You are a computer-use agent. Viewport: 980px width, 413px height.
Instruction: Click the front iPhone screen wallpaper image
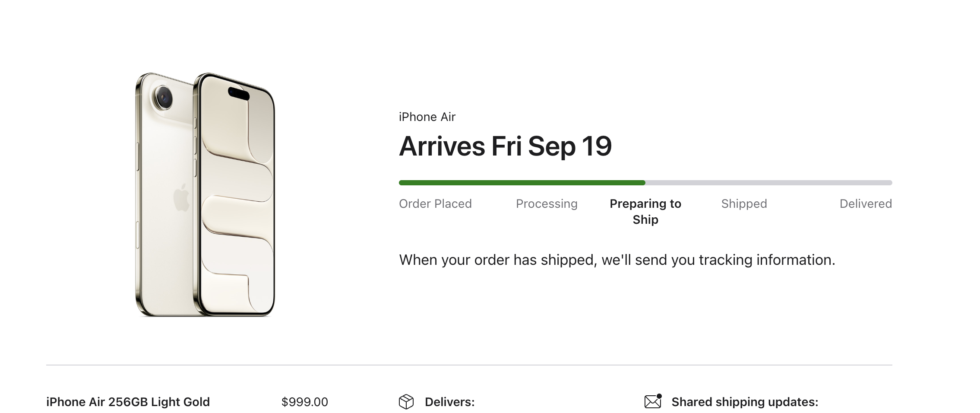tap(237, 194)
